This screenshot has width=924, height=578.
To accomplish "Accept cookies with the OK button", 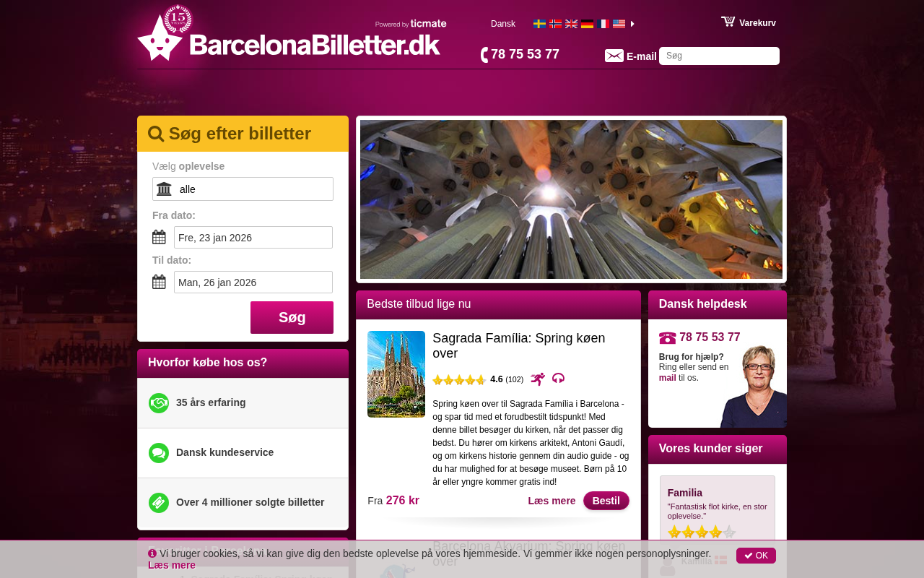I will (756, 556).
